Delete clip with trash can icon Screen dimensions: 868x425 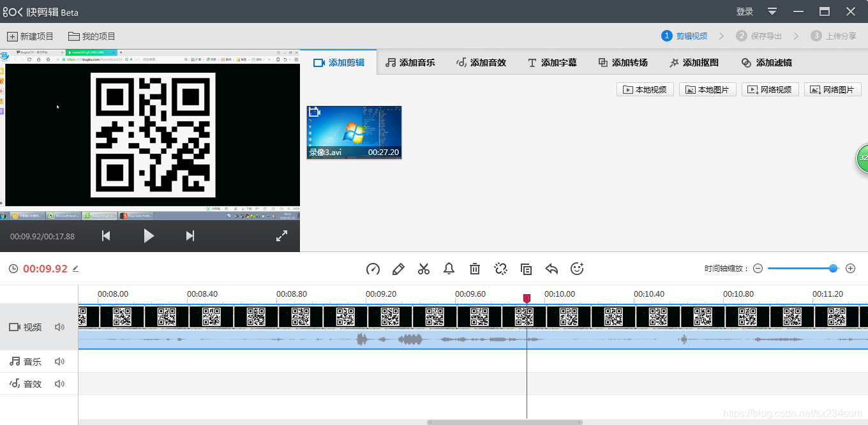(x=475, y=269)
